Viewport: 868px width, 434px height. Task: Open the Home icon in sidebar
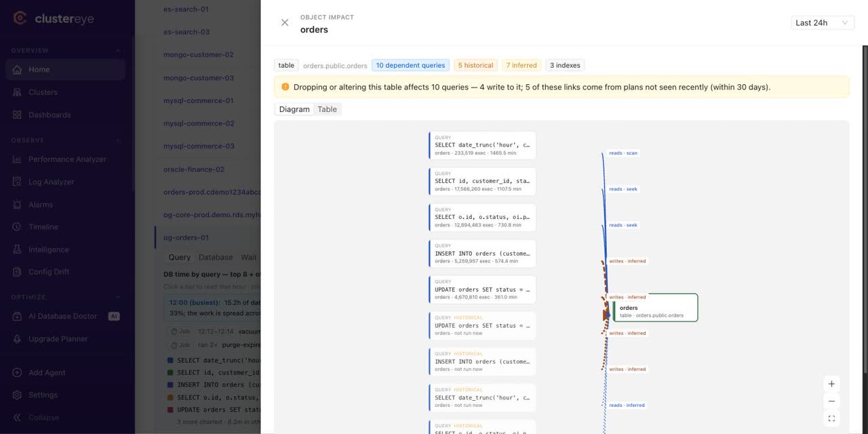[x=17, y=69]
